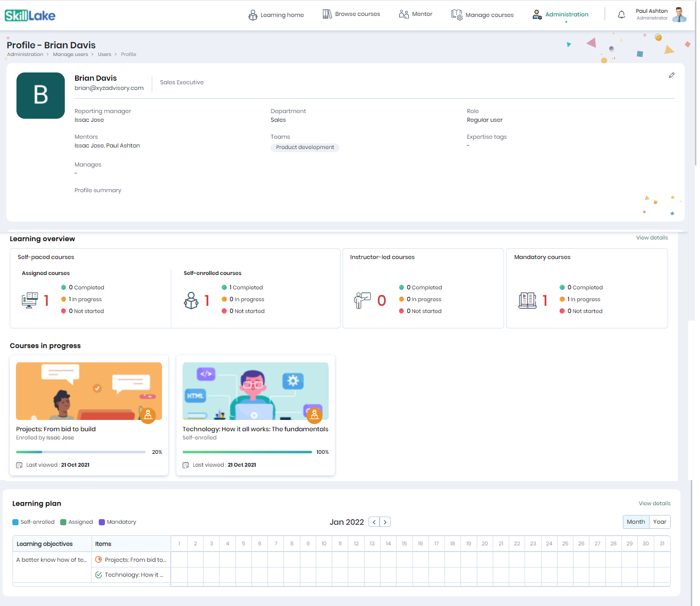Open the notifications bell

[x=621, y=14]
